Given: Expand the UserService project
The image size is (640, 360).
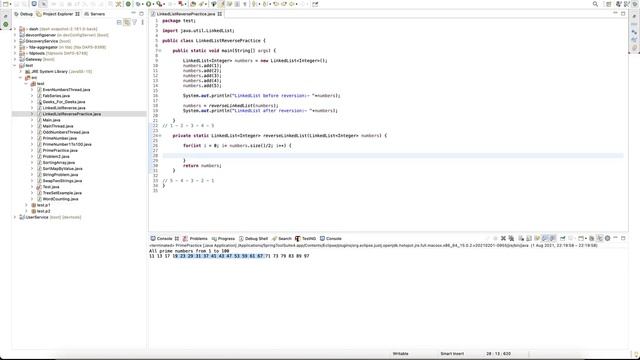Looking at the screenshot, I should pos(15,217).
